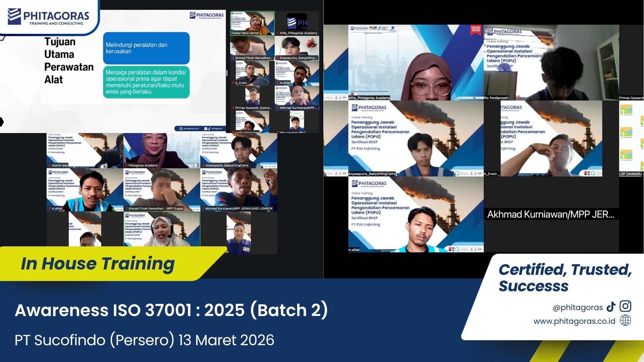Click the 'Tujuan Utama Perawatan Alat' slide heading
644x362 pixels.
[69, 61]
